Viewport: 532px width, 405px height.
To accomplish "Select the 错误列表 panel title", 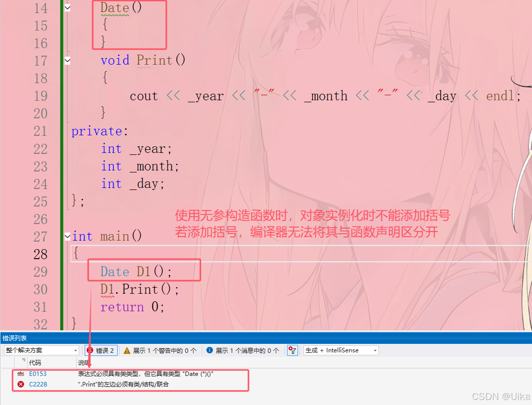I will (x=15, y=338).
